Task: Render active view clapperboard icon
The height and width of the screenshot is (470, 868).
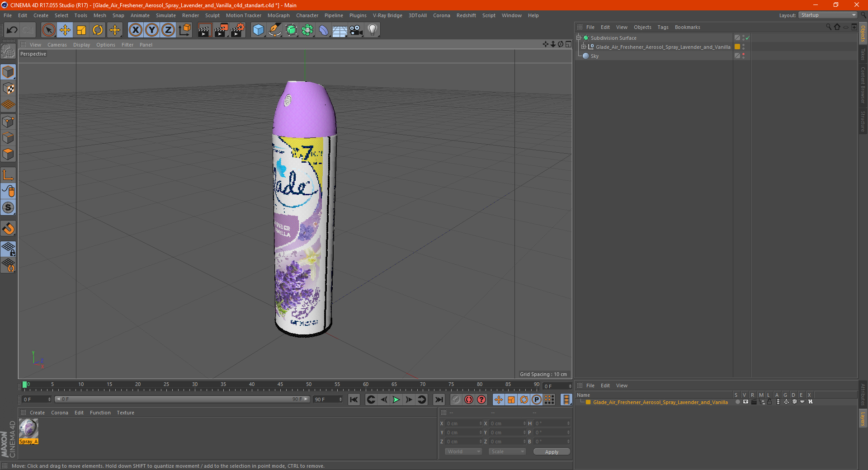Action: coord(204,30)
